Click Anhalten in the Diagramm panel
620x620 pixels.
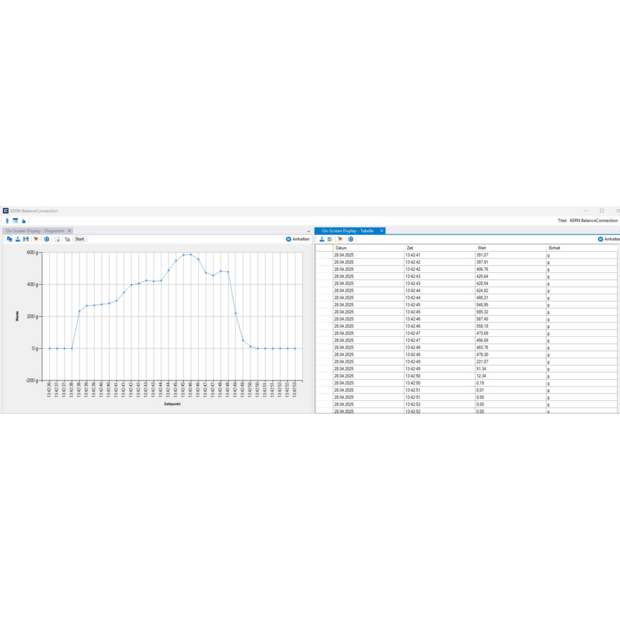[x=297, y=239]
